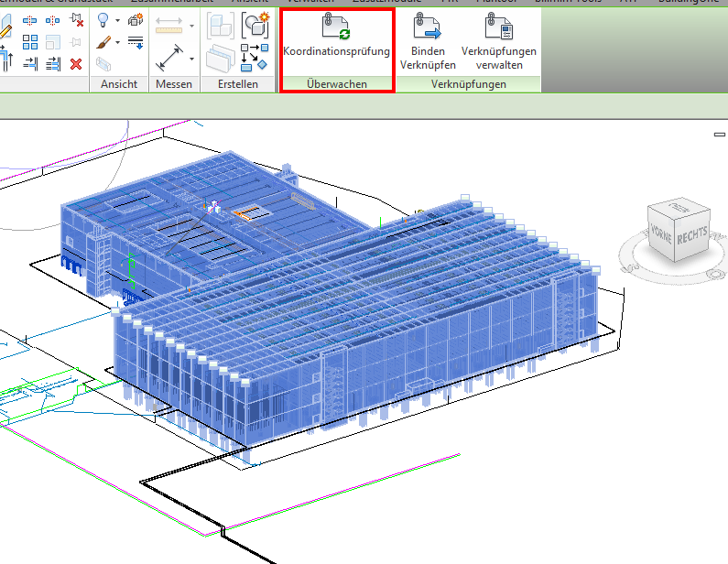Click the array grid icon
This screenshot has width=728, height=564.
coord(30,41)
